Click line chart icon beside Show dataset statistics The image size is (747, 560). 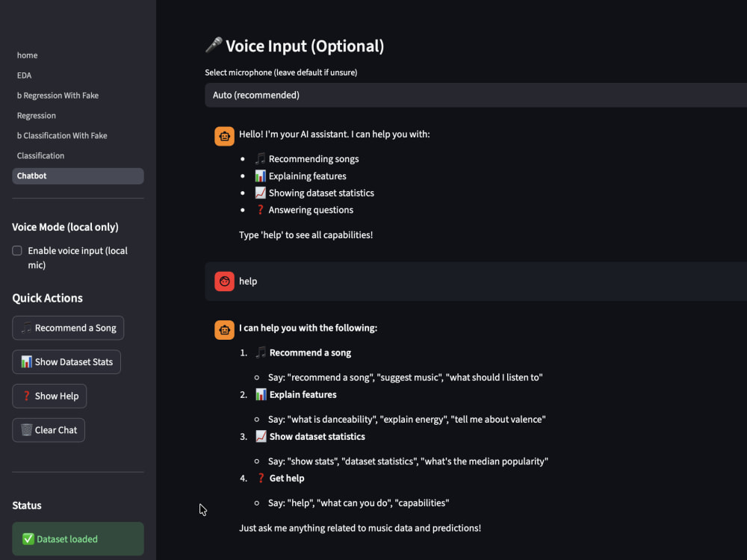(261, 436)
